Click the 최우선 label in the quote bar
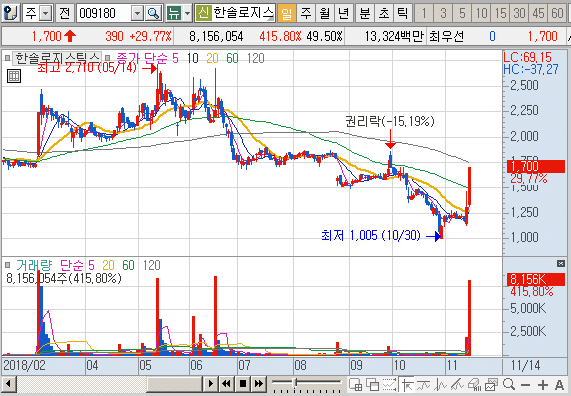 tap(446, 36)
